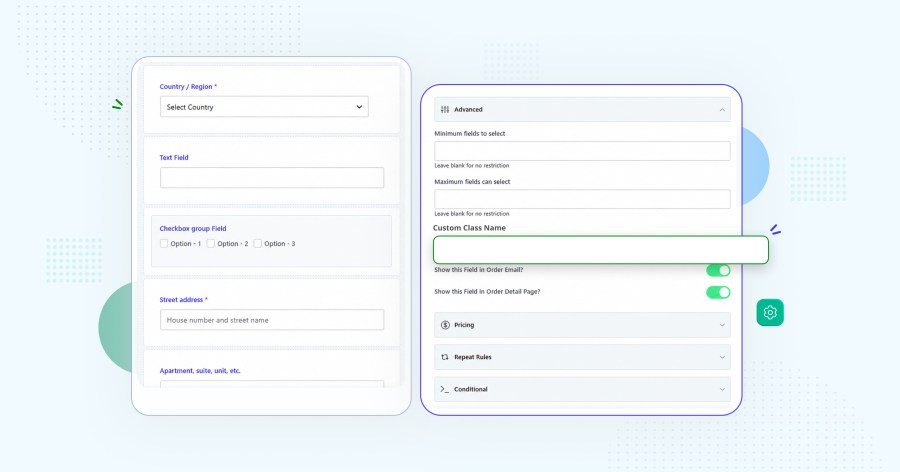The height and width of the screenshot is (472, 900).
Task: Click the Pricing dollar icon
Action: pos(445,325)
